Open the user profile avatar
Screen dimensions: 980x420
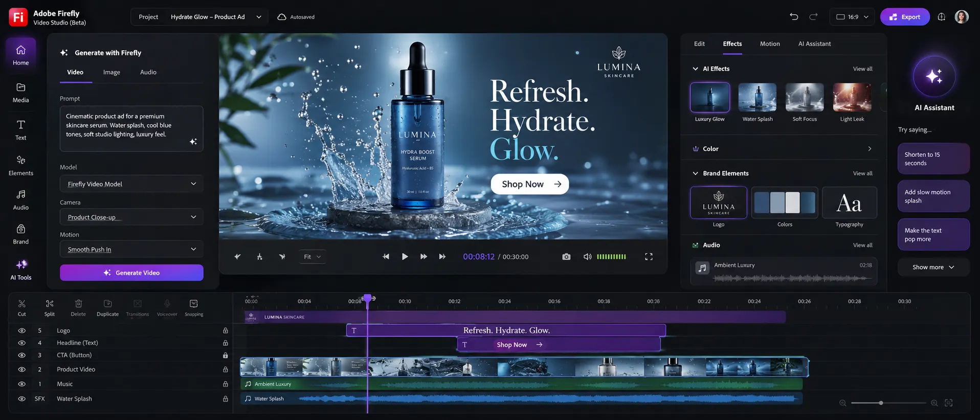tap(962, 17)
